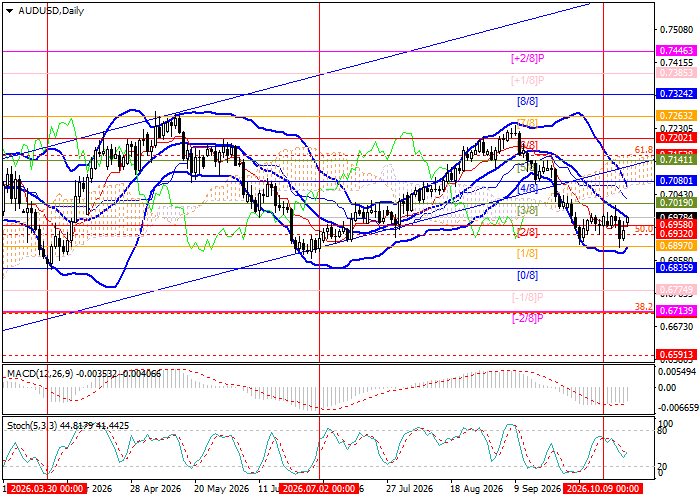Click the [0/8] Murrey level label
Viewport: 700px width, 500px height.
point(527,275)
